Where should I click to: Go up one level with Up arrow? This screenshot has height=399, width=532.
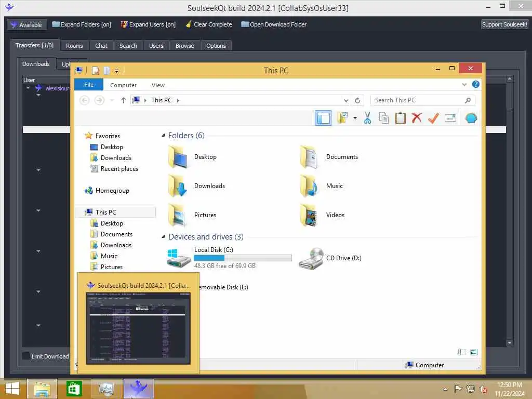[x=124, y=100]
